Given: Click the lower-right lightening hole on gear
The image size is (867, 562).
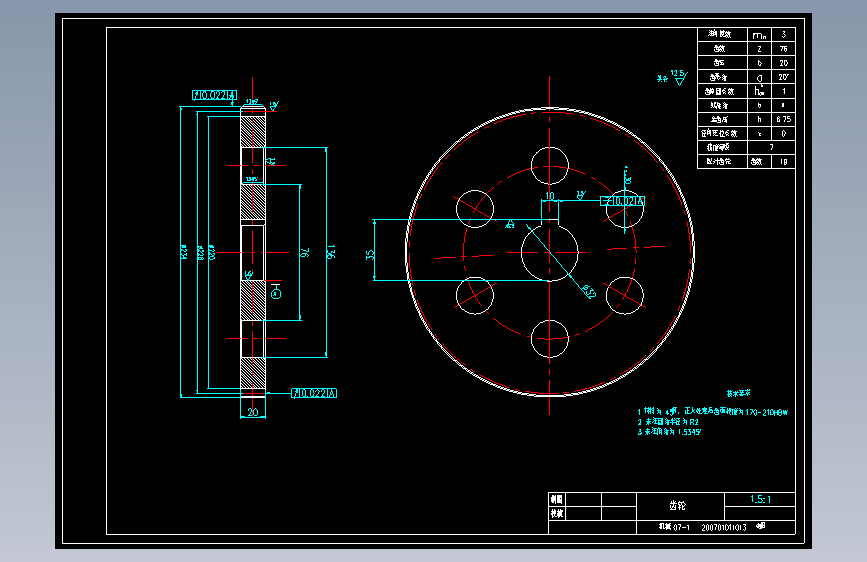Looking at the screenshot, I should point(625,295).
